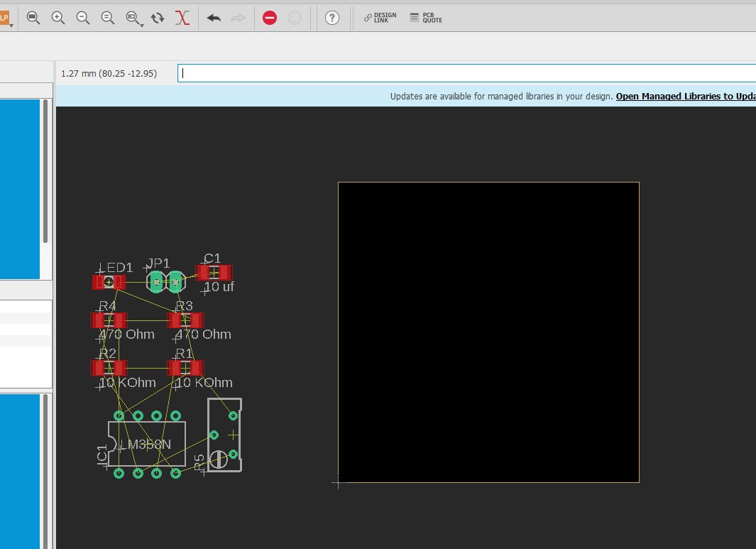
Task: Click the left panel vertical scrollbar
Action: (46, 170)
